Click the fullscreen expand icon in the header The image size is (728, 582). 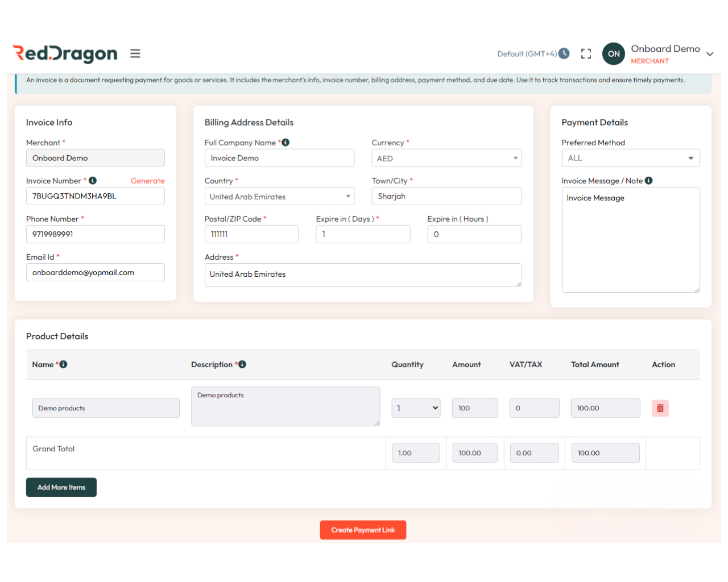pos(586,53)
